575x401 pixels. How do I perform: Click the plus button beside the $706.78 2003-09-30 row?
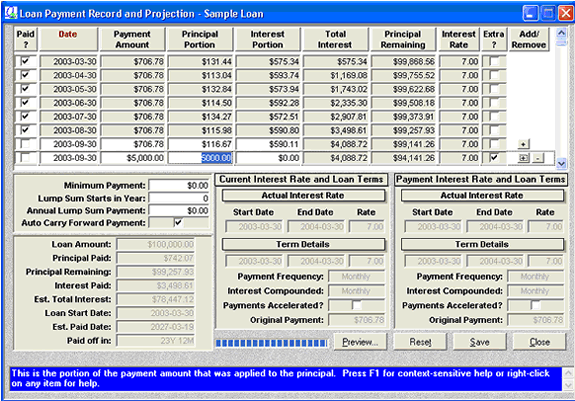523,144
